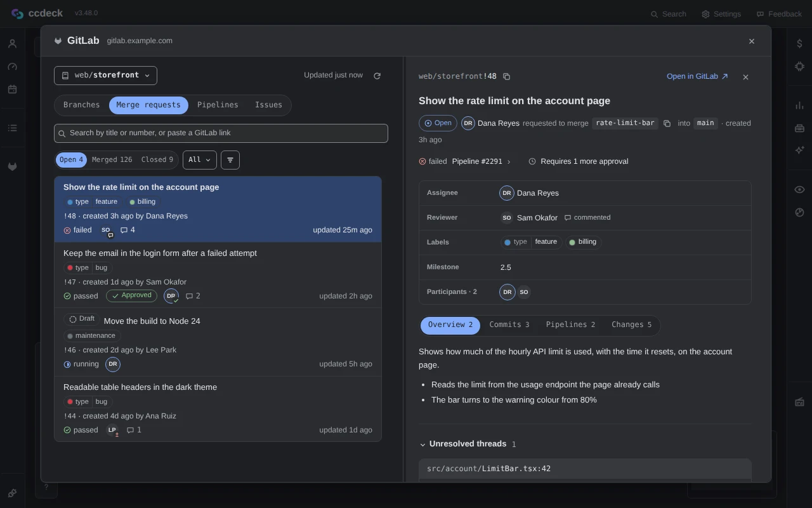The height and width of the screenshot is (508, 812).
Task: Collapse the Unresolved threads section
Action: click(x=468, y=444)
